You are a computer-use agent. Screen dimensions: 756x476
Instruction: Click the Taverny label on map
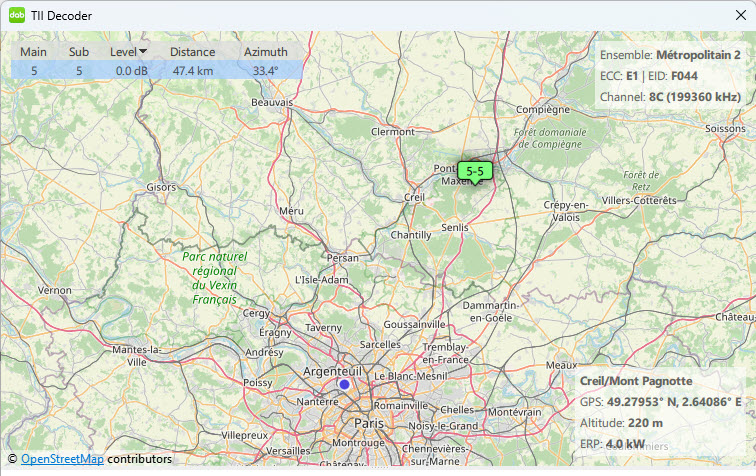pos(323,328)
